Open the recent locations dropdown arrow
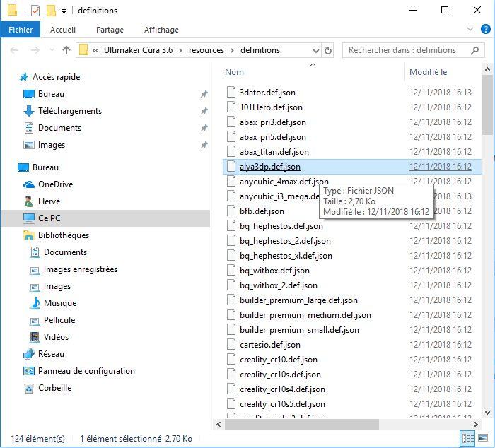 click(x=52, y=50)
